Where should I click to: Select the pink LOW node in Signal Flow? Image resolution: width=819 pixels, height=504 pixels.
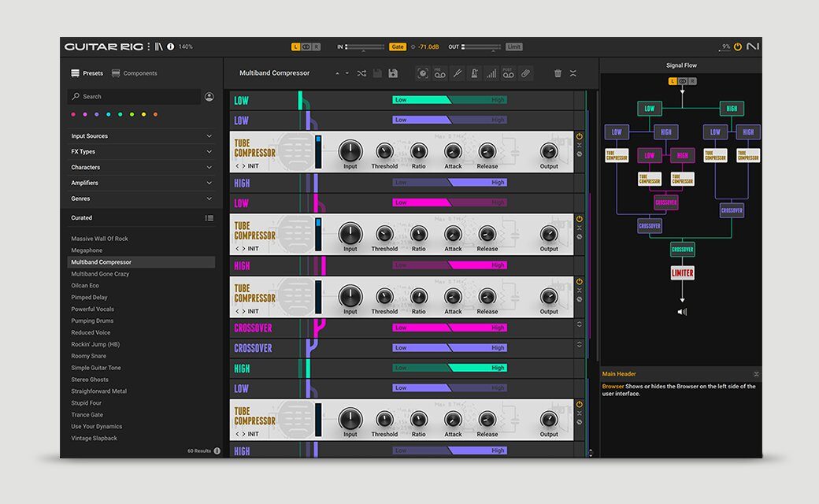pyautogui.click(x=649, y=155)
